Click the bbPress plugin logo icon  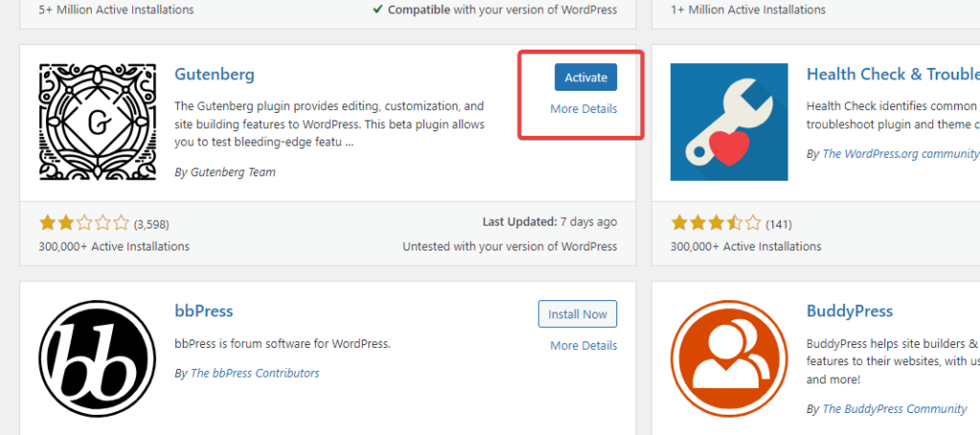98,359
